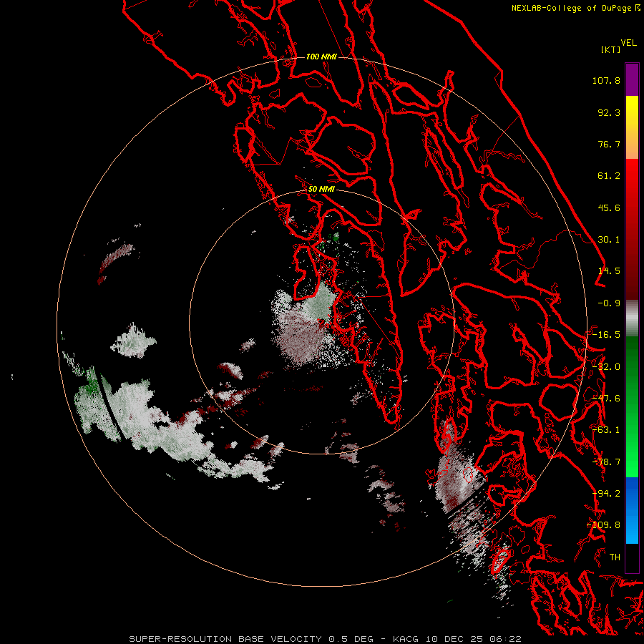Click the 14.5 legend value

click(609, 271)
